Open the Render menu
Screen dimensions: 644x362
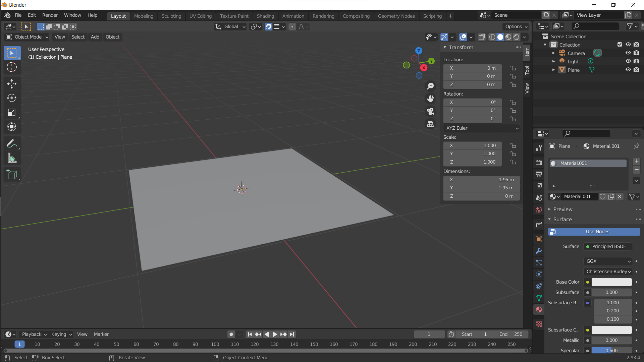50,15
